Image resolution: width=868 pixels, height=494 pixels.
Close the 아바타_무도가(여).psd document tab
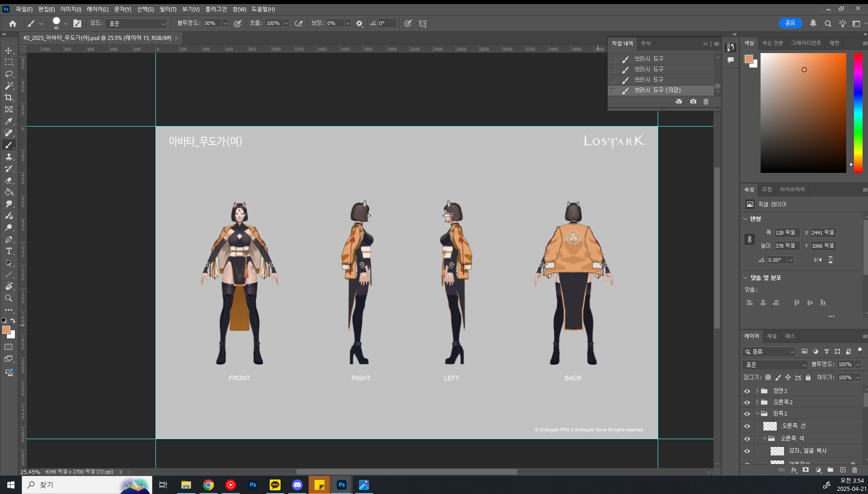coord(176,38)
